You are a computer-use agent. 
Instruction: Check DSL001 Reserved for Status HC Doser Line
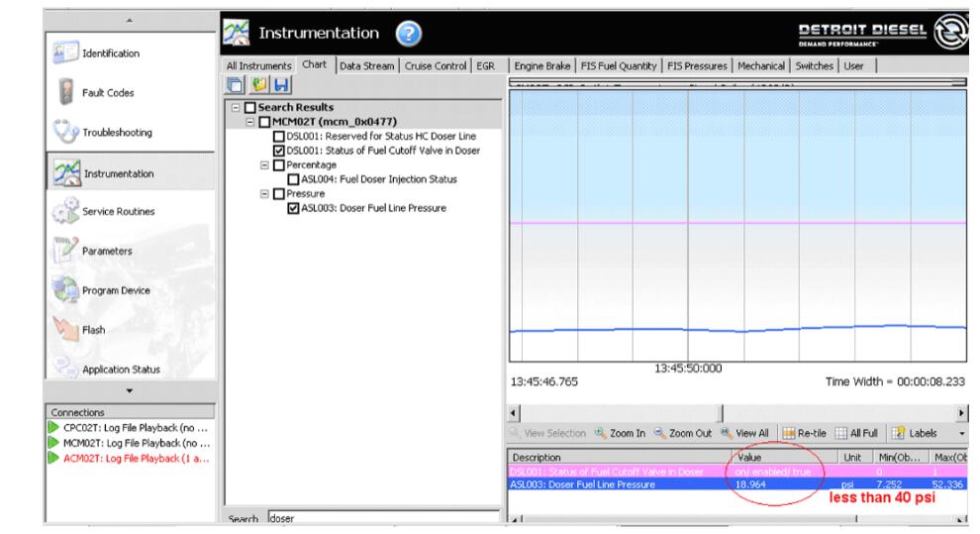[x=279, y=136]
